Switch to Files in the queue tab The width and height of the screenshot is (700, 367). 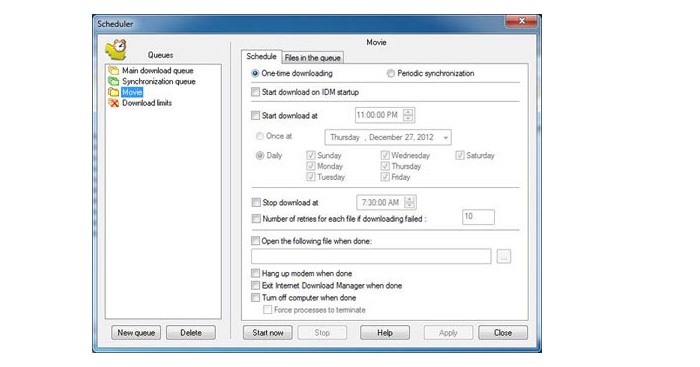point(312,58)
